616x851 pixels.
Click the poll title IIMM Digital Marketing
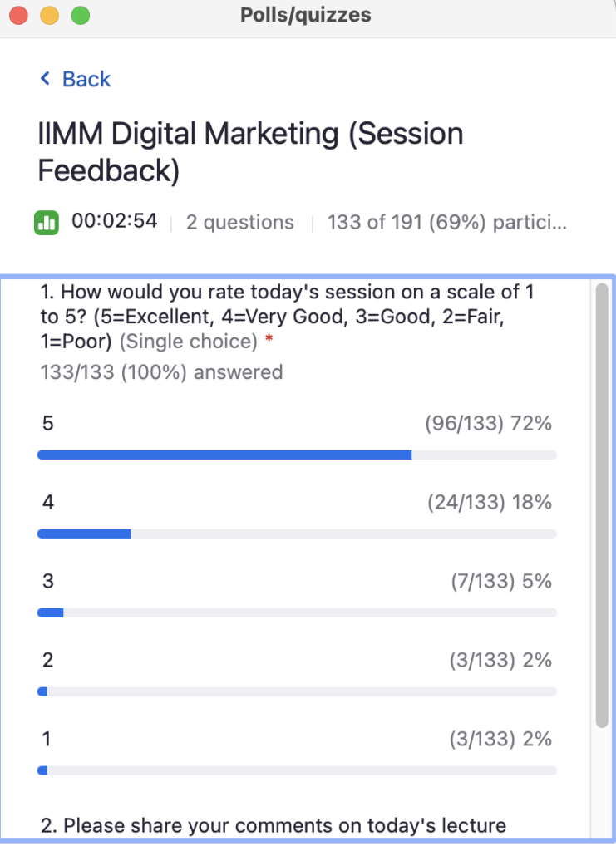250,152
